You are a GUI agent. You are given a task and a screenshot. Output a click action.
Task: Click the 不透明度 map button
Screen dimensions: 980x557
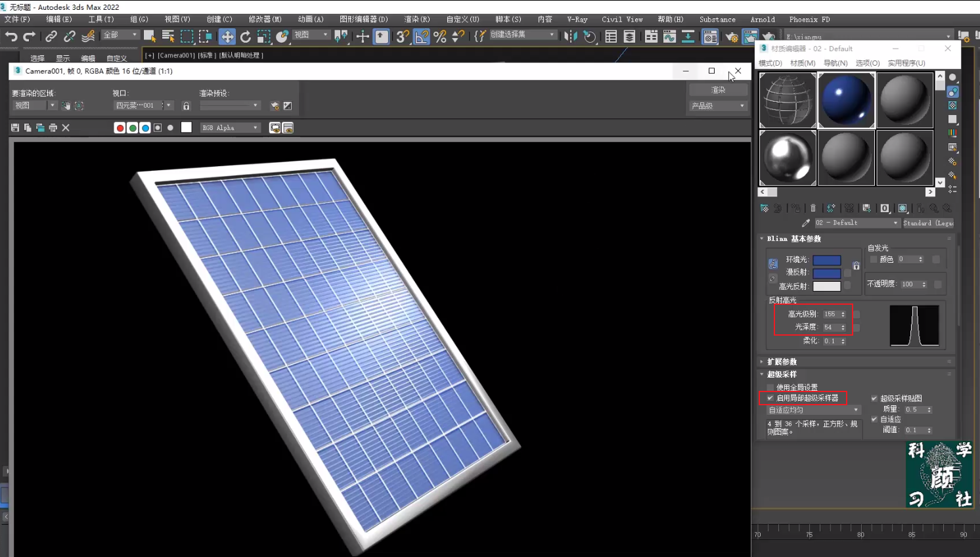937,284
